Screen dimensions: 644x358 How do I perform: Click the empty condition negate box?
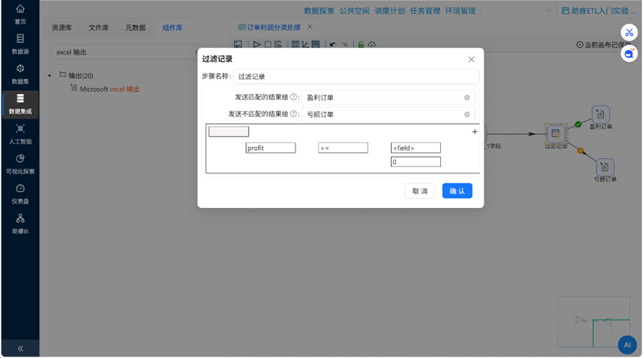pos(229,131)
